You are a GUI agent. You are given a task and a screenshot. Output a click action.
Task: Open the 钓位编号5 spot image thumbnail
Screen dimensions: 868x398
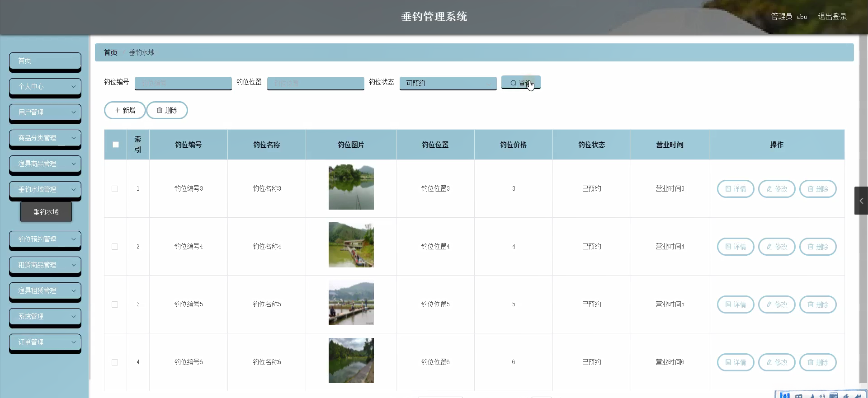click(x=351, y=303)
